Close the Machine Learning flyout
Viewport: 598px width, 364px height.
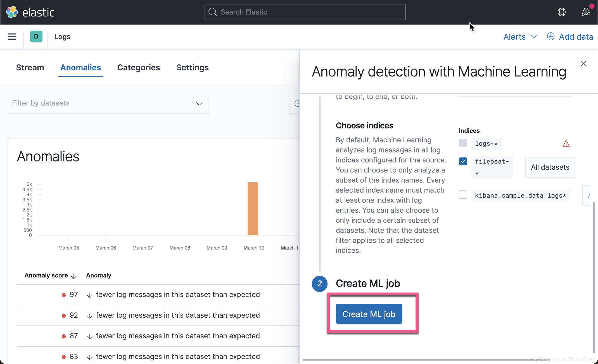pos(583,64)
